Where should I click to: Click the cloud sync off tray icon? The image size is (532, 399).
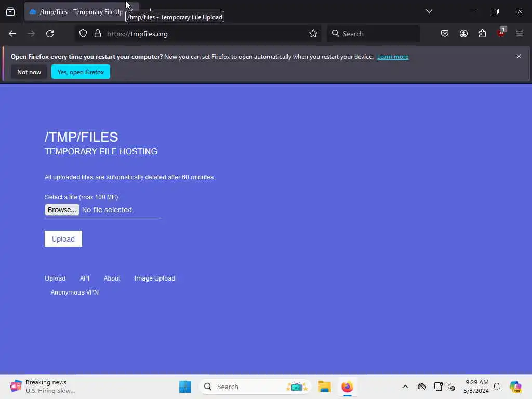click(x=422, y=387)
